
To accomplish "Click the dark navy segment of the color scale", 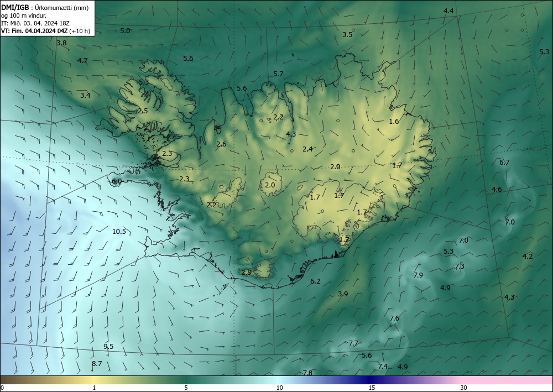I will [368, 380].
